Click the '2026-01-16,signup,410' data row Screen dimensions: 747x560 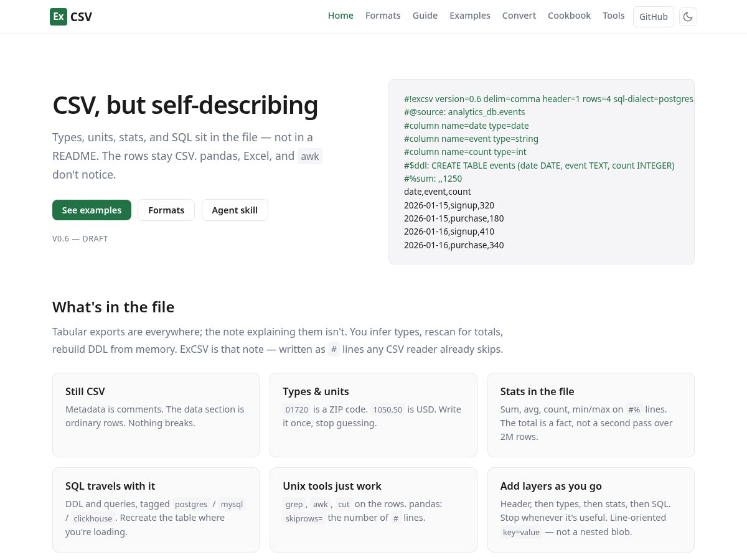[x=449, y=231]
